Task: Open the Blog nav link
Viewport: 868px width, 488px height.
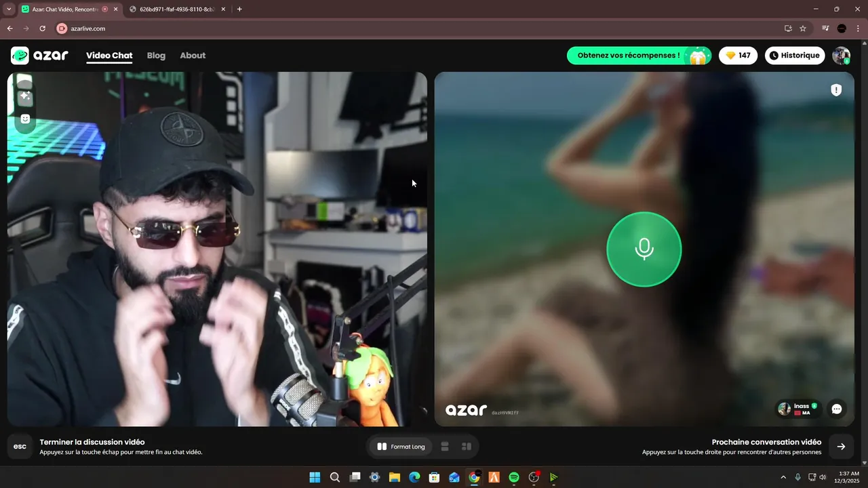Action: [156, 56]
